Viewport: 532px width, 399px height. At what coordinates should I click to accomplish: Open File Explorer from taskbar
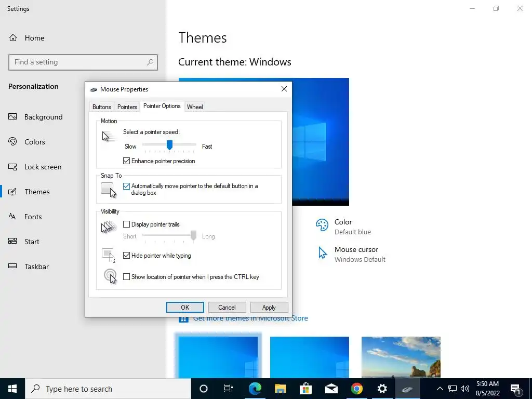click(x=280, y=389)
